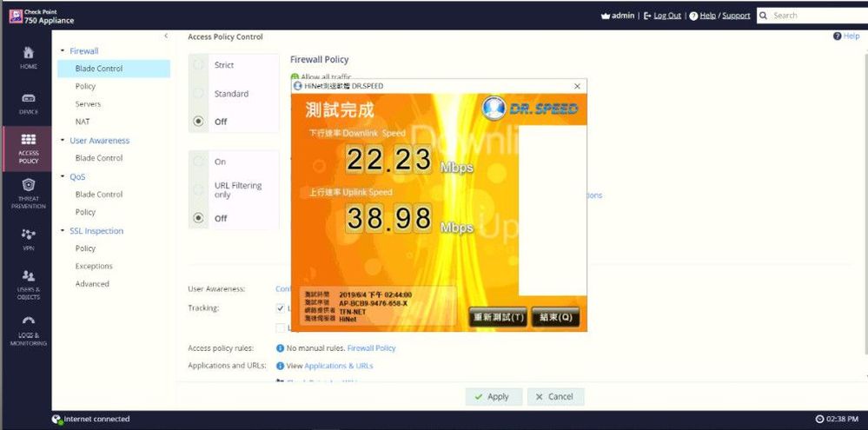Viewport: 868px width, 430px height.
Task: Toggle the checked Tracking checkbox
Action: tap(280, 308)
